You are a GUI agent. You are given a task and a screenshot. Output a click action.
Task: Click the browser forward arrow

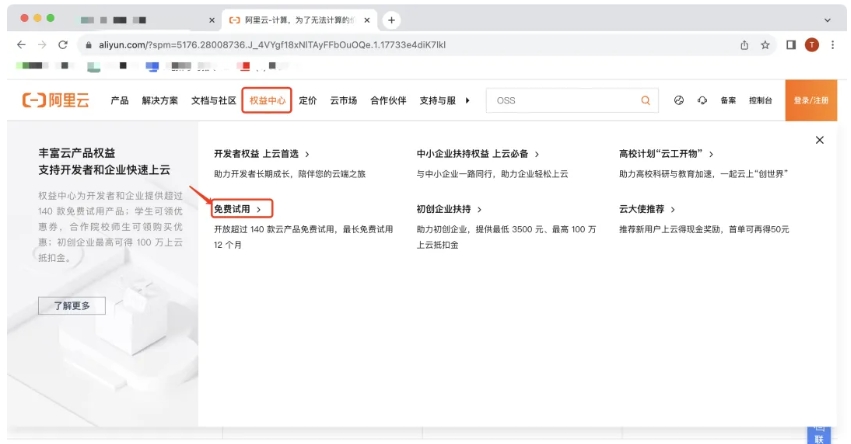pos(42,45)
